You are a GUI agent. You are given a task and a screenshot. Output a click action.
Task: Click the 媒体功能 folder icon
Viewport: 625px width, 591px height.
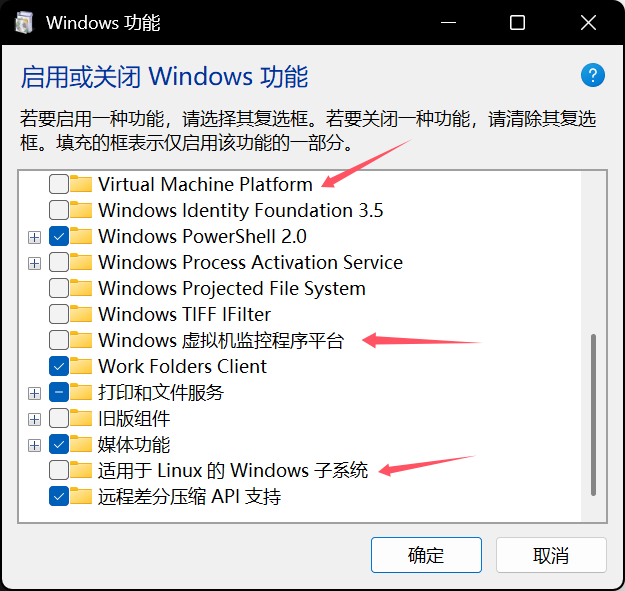coord(81,444)
